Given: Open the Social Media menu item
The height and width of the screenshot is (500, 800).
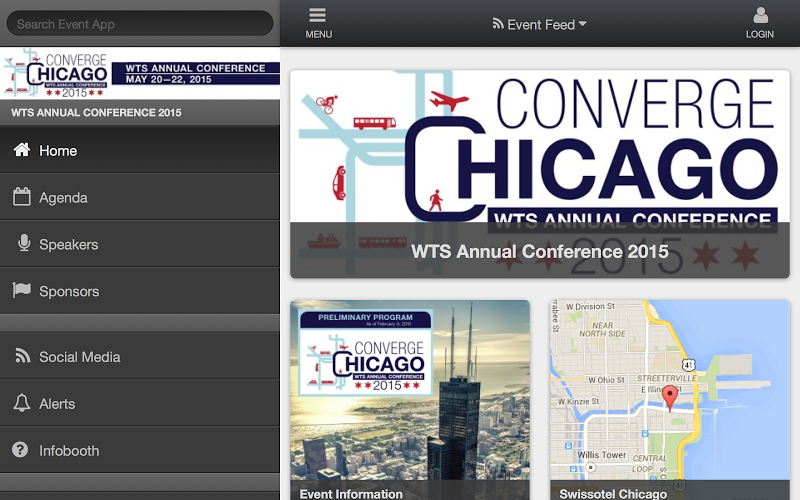Looking at the screenshot, I should (x=140, y=356).
